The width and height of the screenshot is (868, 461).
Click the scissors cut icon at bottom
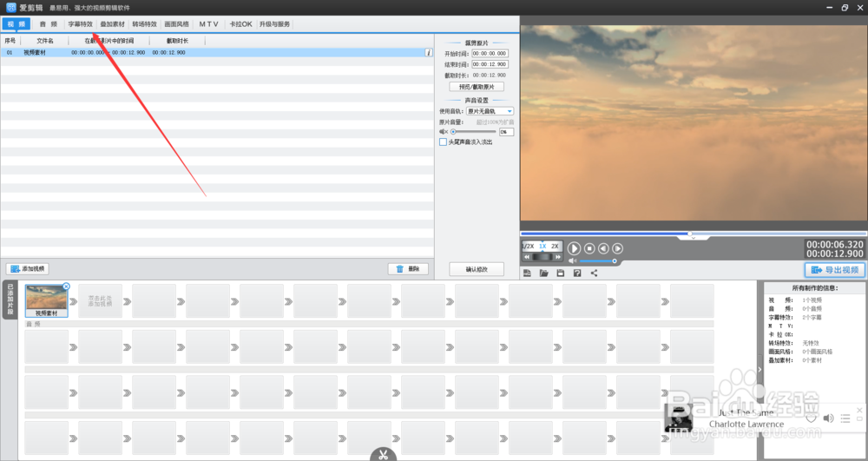pos(383,455)
